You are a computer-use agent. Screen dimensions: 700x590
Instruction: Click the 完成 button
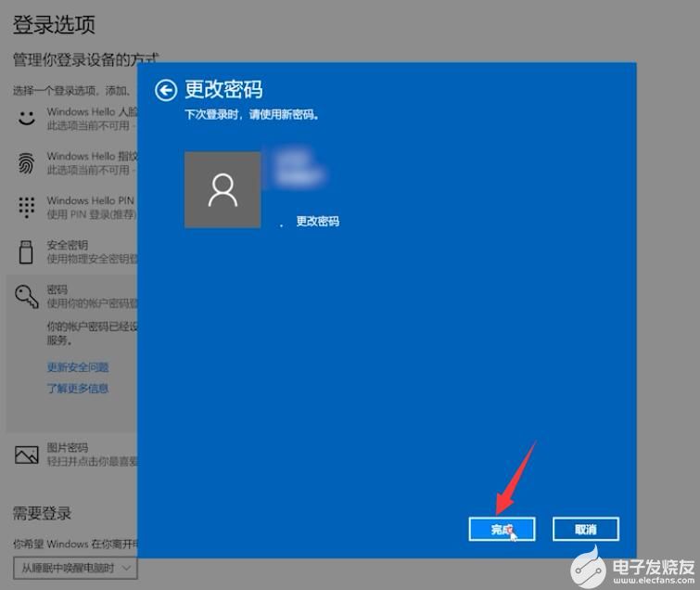pos(502,530)
